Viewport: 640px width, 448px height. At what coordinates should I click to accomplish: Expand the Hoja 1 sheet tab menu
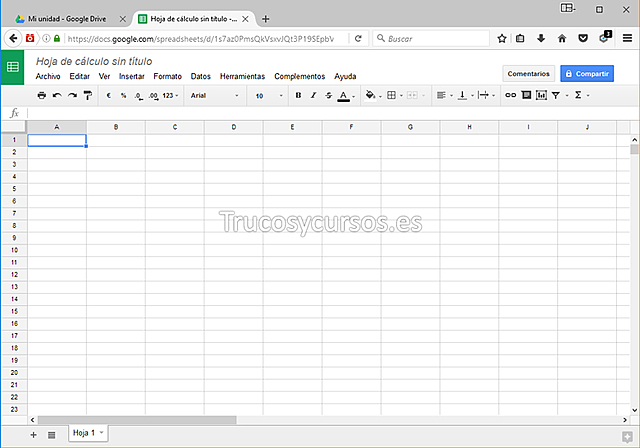click(x=102, y=432)
